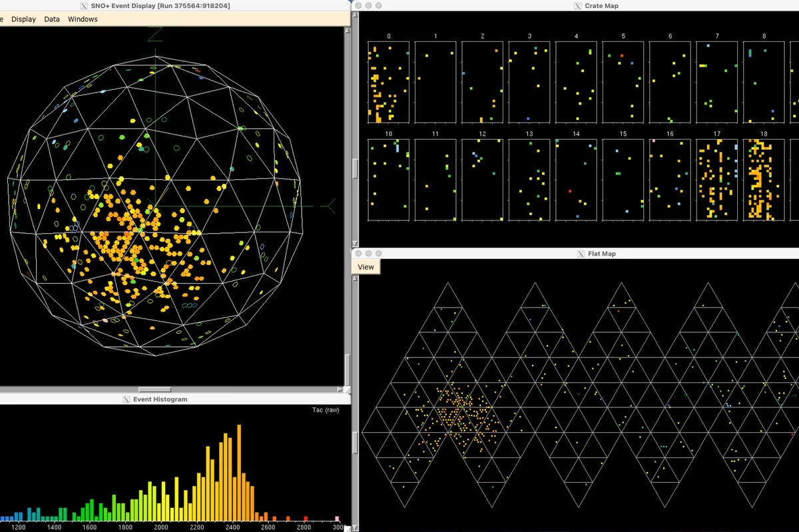Open the Data menu
The width and height of the screenshot is (799, 532).
point(52,19)
